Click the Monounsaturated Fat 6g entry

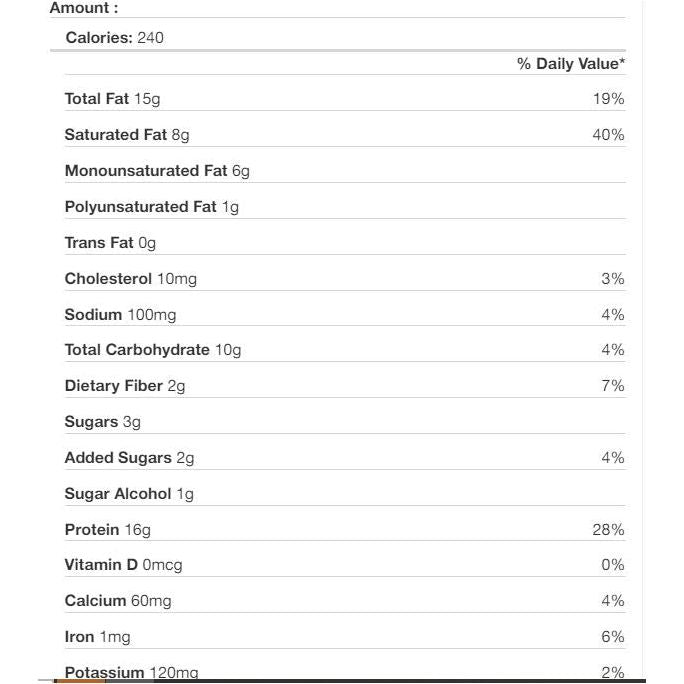point(157,171)
